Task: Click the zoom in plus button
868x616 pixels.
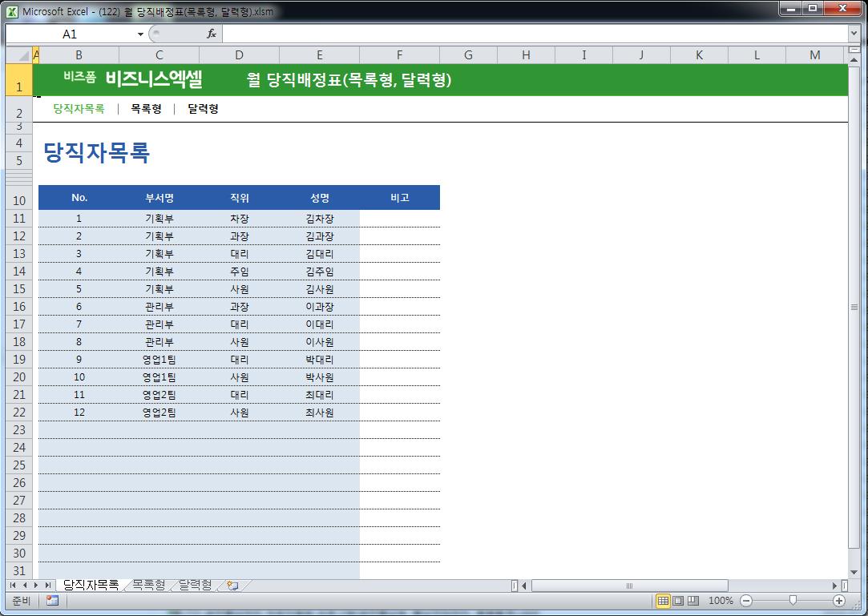Action: (x=839, y=601)
